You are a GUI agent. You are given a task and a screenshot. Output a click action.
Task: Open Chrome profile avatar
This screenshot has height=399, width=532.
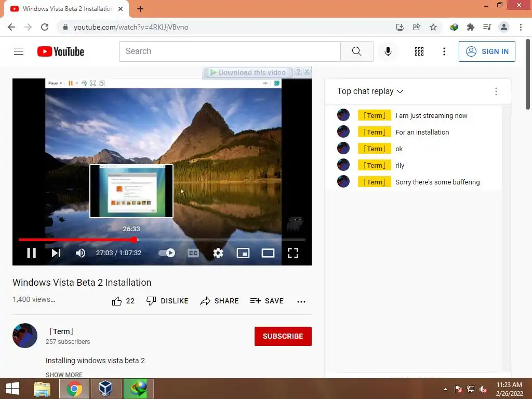pyautogui.click(x=504, y=27)
